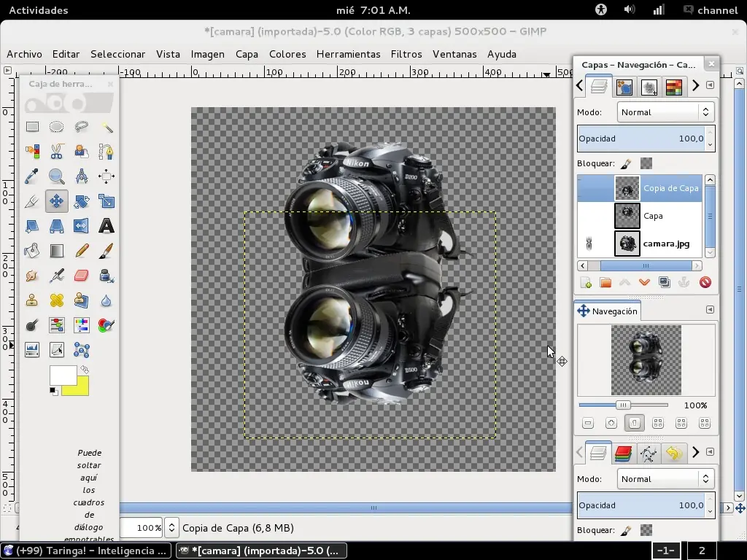Duplicate the selected layer
Image resolution: width=747 pixels, height=560 pixels.
pyautogui.click(x=664, y=282)
